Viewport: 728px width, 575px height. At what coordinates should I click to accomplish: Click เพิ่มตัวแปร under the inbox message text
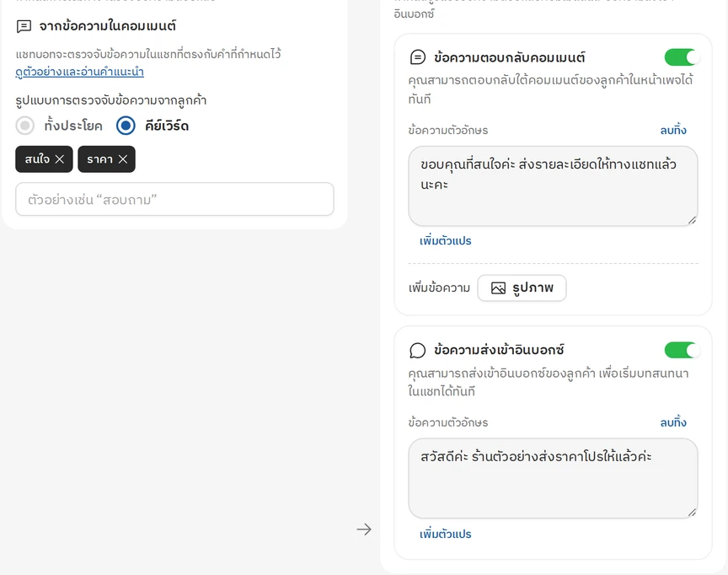445,535
